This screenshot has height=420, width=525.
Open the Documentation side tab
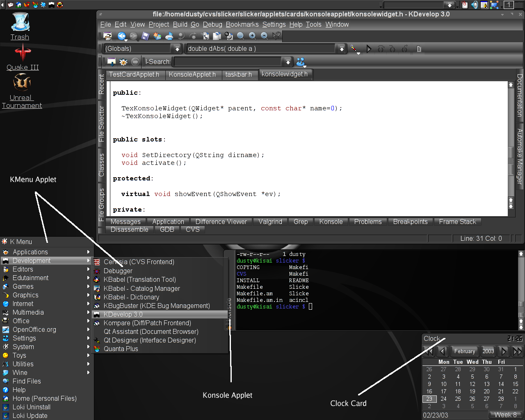tap(520, 95)
